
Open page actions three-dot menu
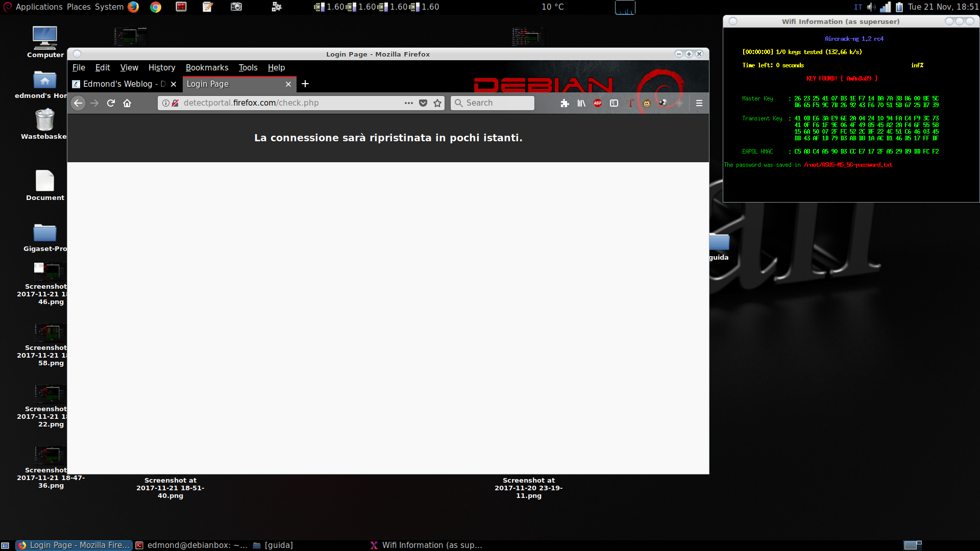coord(409,103)
